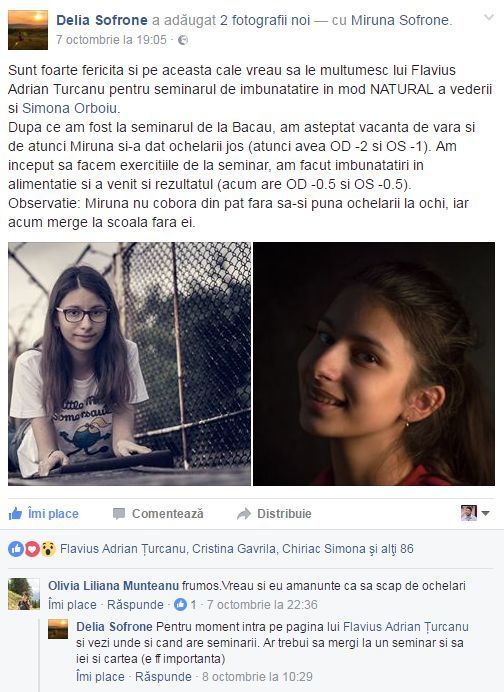Click the thumbs-up Îmi place icon
Image resolution: width=504 pixels, height=692 pixels.
15,513
